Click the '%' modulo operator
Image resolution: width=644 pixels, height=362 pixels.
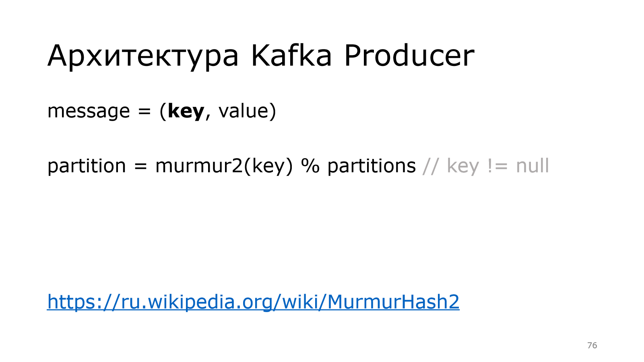pos(310,166)
